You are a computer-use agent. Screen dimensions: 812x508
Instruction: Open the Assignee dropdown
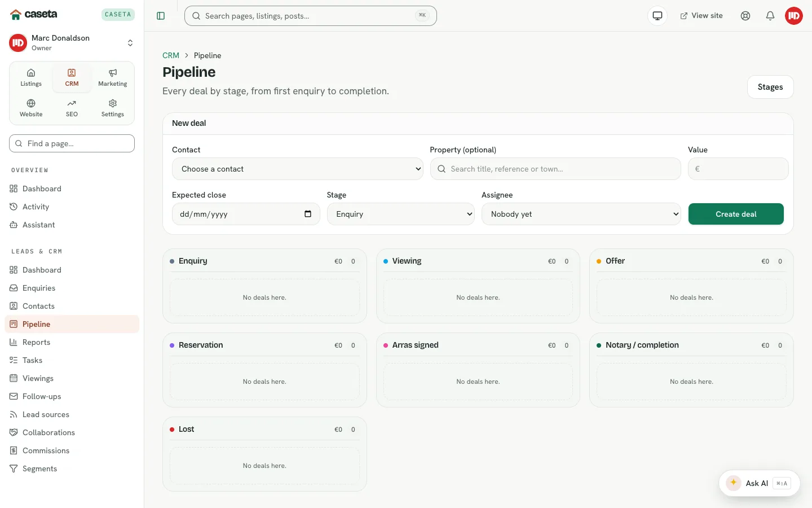[x=581, y=214]
